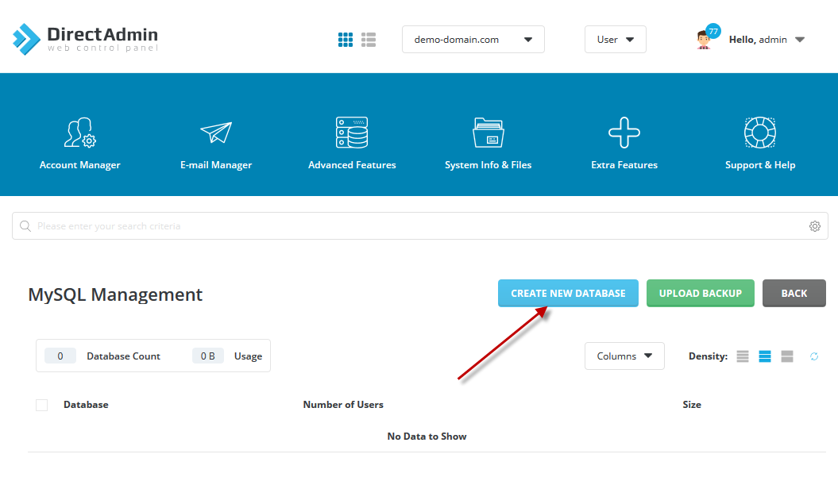This screenshot has width=838, height=504.
Task: Click the MySQL Management heading
Action: click(x=115, y=294)
